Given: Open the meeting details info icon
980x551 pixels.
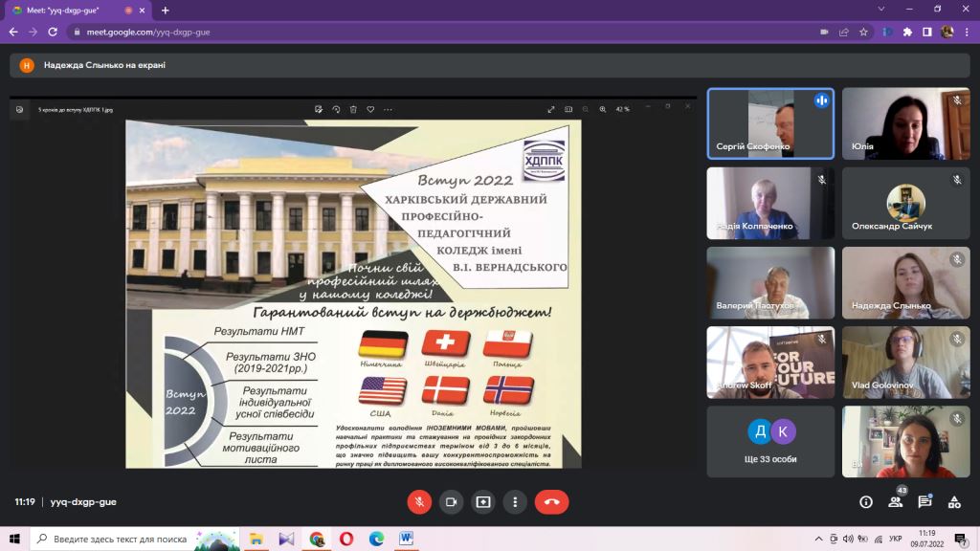Looking at the screenshot, I should pos(866,502).
